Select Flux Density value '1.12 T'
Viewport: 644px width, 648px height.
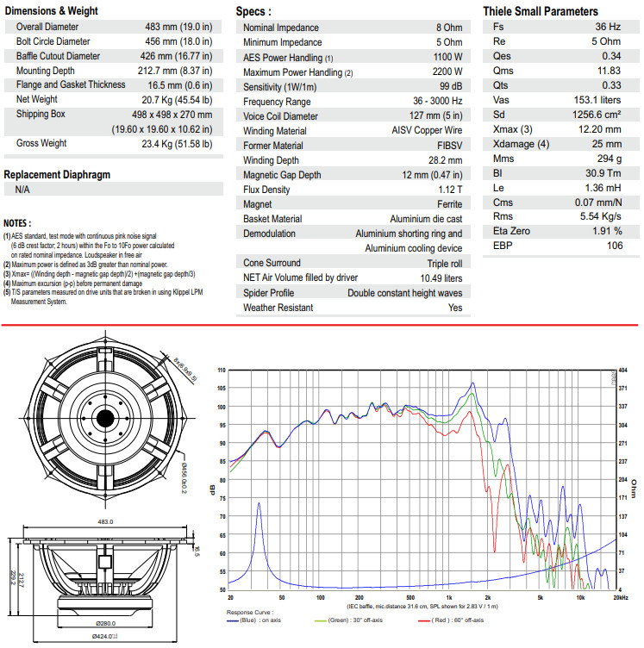pos(450,190)
